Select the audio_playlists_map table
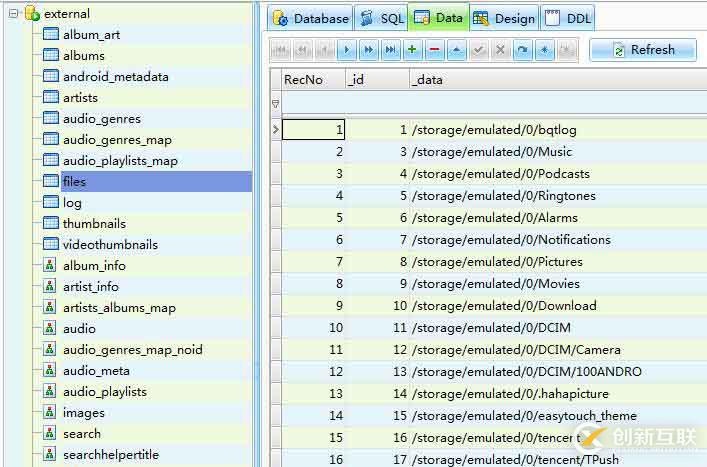Viewport: 707px width, 467px height. pyautogui.click(x=120, y=160)
